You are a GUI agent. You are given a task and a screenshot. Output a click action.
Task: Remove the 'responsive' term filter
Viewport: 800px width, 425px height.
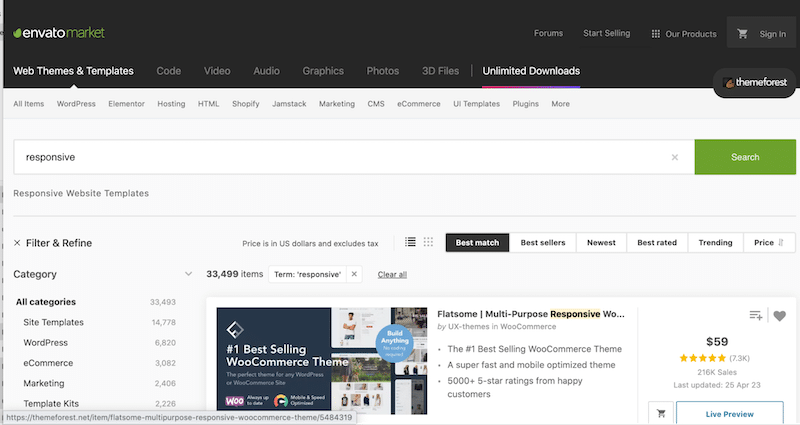(x=354, y=274)
